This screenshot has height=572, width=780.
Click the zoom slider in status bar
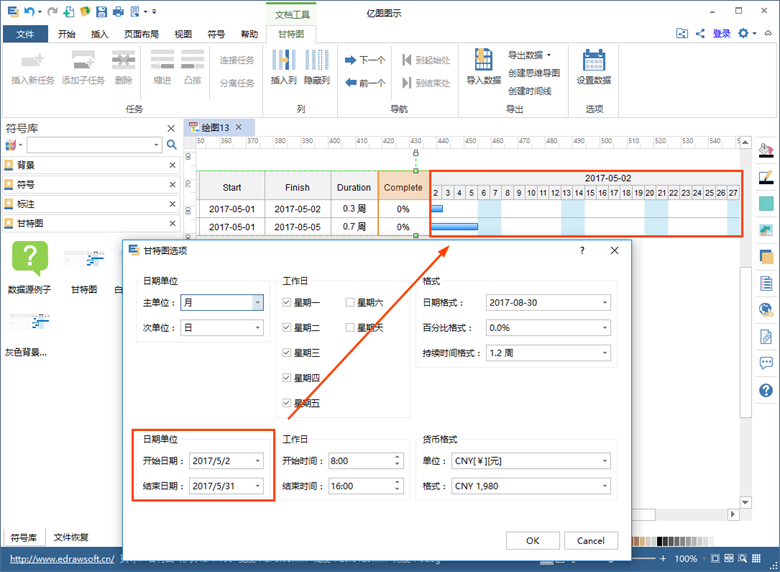pyautogui.click(x=642, y=559)
